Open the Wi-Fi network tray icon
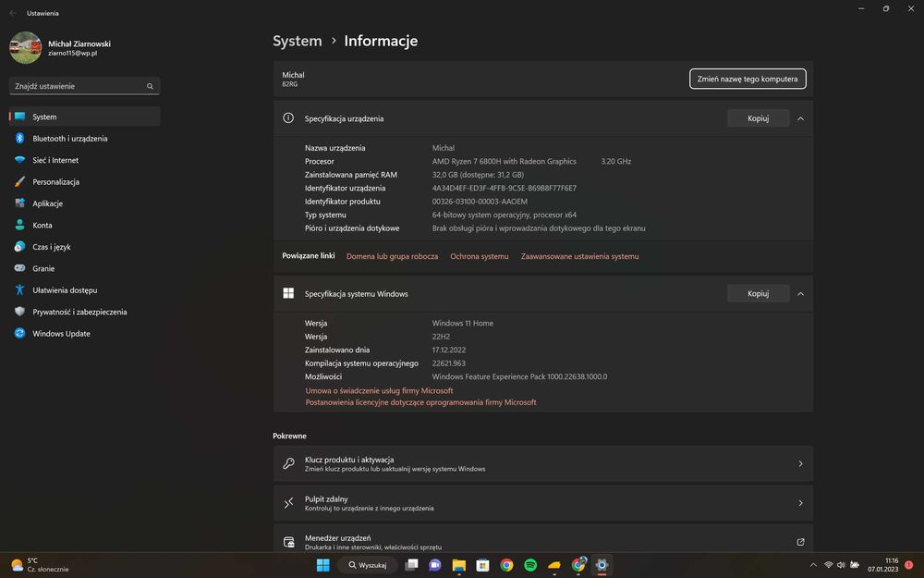This screenshot has height=578, width=924. pyautogui.click(x=829, y=565)
